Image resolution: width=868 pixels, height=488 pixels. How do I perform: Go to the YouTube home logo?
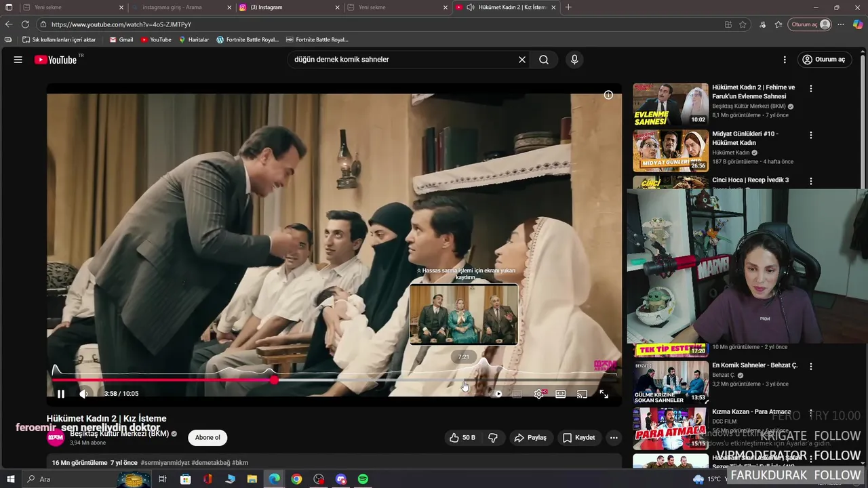(56, 60)
